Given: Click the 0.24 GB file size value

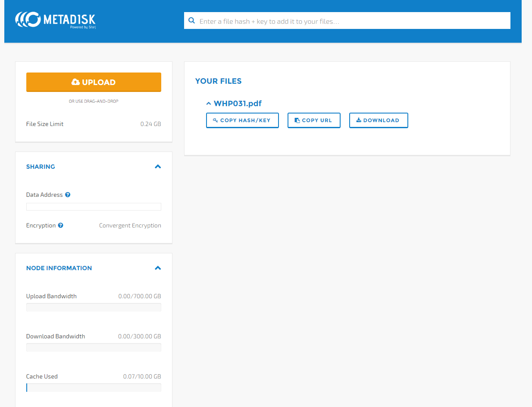Looking at the screenshot, I should [151, 124].
